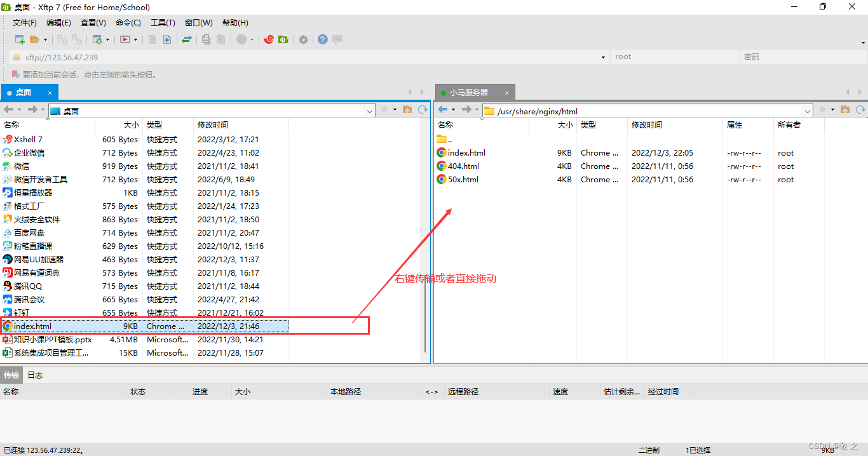
Task: Click the add current session flag icon
Action: tap(16, 74)
